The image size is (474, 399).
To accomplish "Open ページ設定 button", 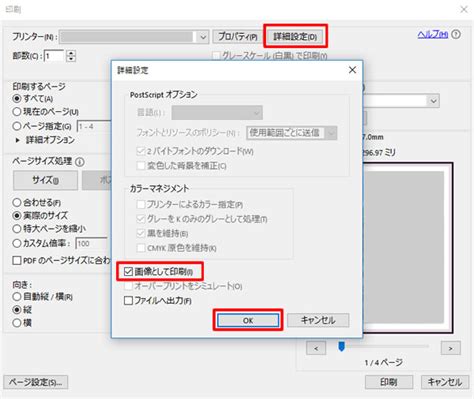I will coord(36,382).
